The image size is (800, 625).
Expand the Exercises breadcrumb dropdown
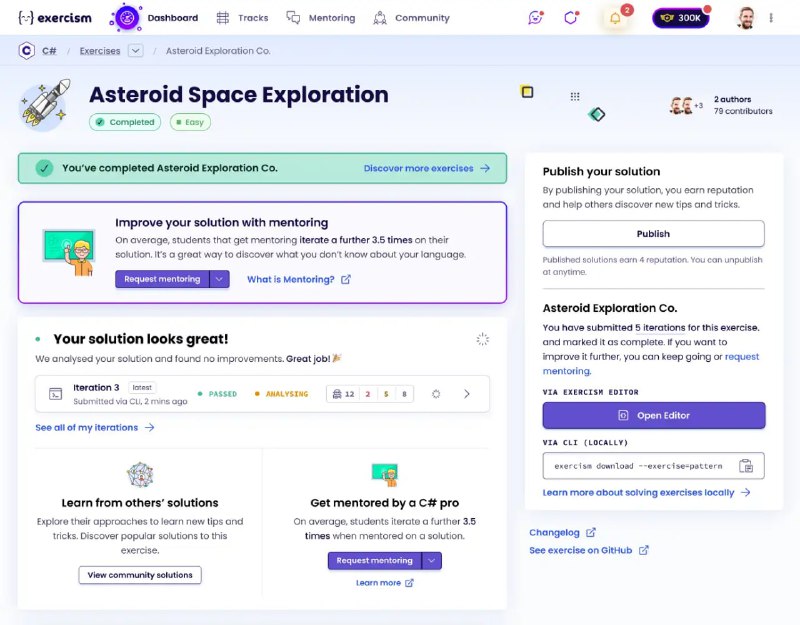(136, 51)
